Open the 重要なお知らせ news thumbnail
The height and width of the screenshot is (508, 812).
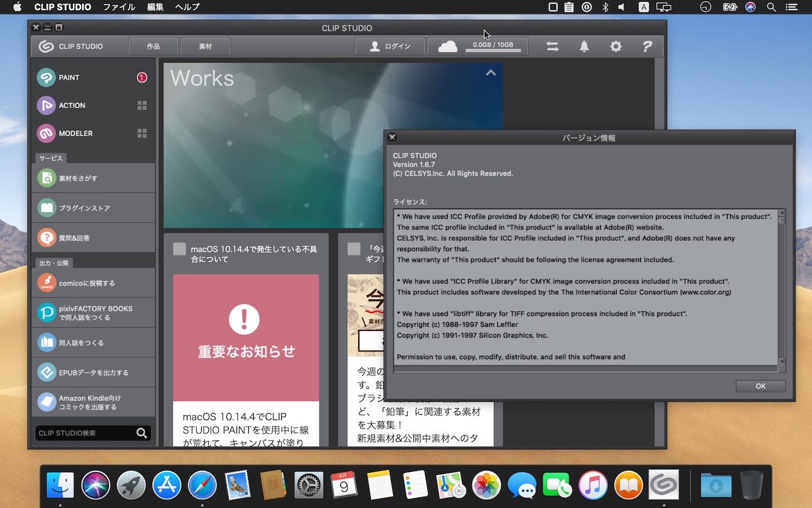tap(246, 338)
